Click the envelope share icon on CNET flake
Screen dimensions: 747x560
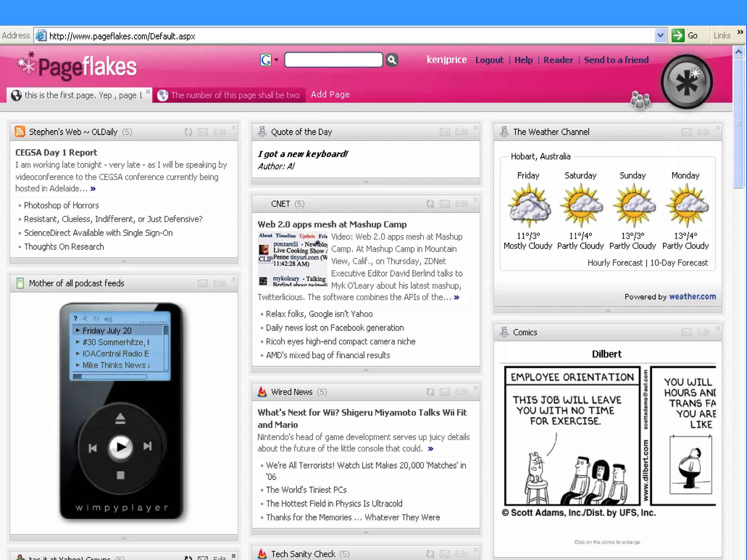click(445, 204)
